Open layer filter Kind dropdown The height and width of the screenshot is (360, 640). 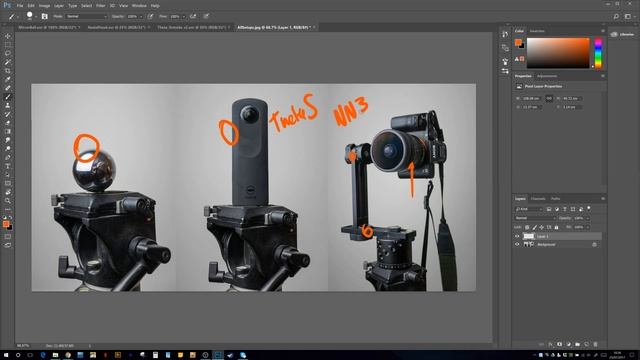(x=529, y=209)
